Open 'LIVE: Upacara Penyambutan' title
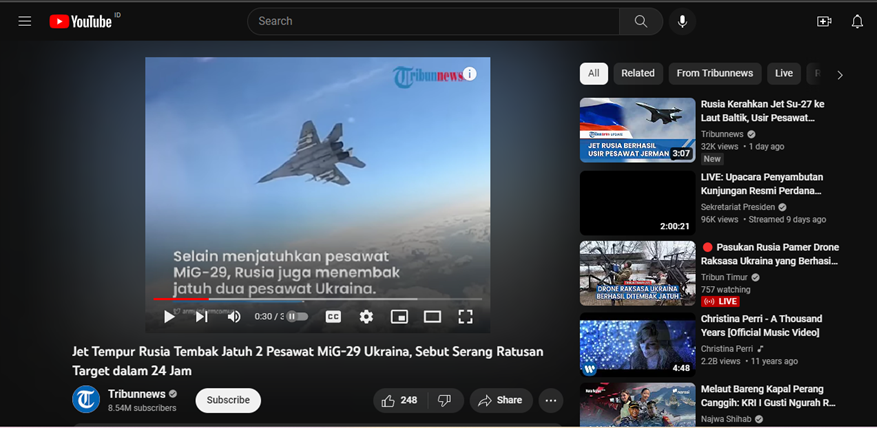 coord(762,184)
